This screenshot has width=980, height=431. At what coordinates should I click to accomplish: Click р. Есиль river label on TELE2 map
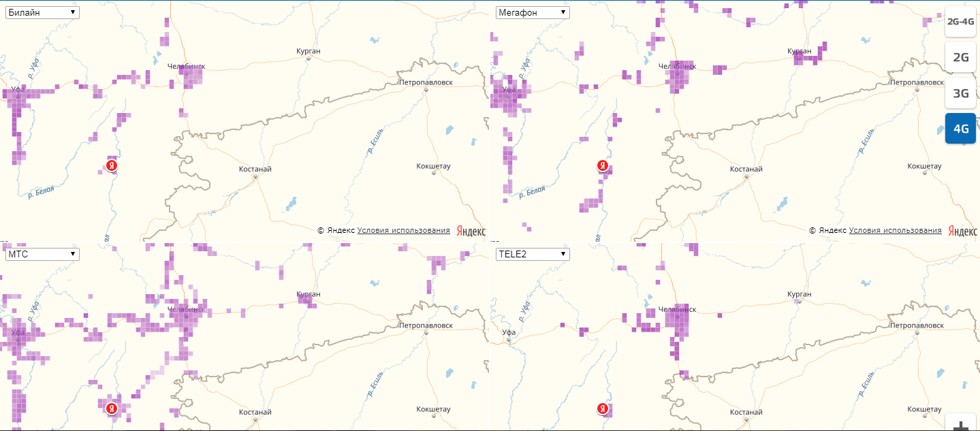tap(867, 385)
